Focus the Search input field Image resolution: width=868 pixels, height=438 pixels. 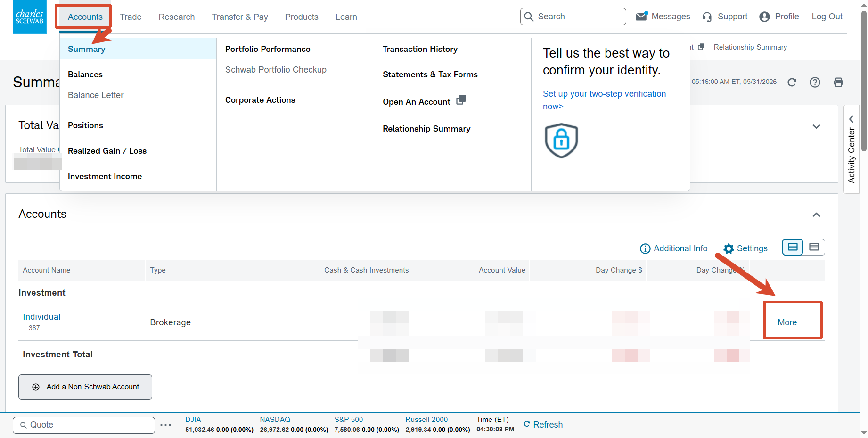(x=573, y=17)
